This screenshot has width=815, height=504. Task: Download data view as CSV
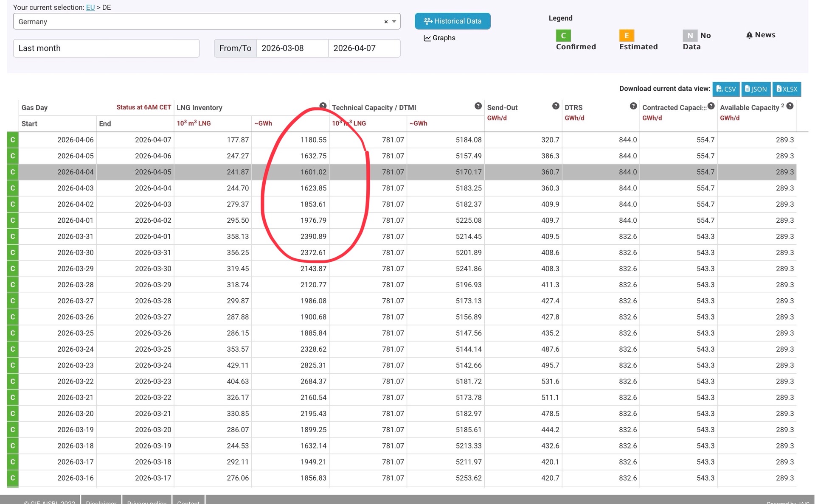pyautogui.click(x=726, y=89)
